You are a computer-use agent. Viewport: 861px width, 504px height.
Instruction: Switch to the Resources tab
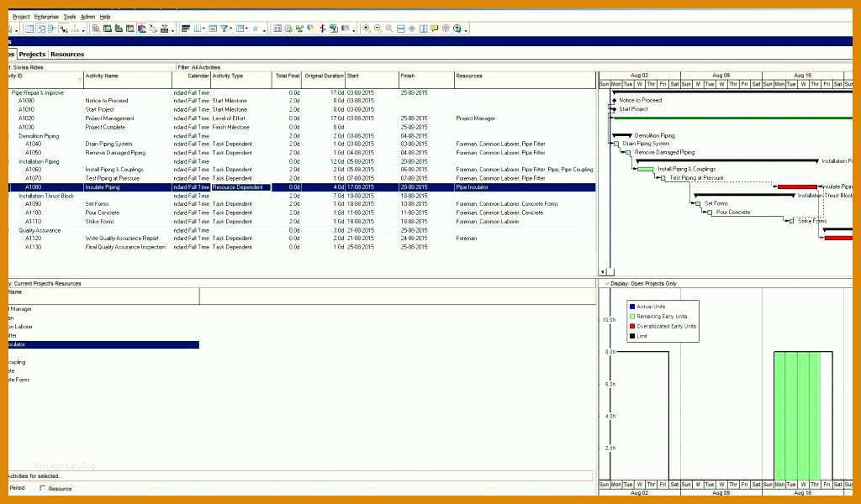pyautogui.click(x=67, y=55)
